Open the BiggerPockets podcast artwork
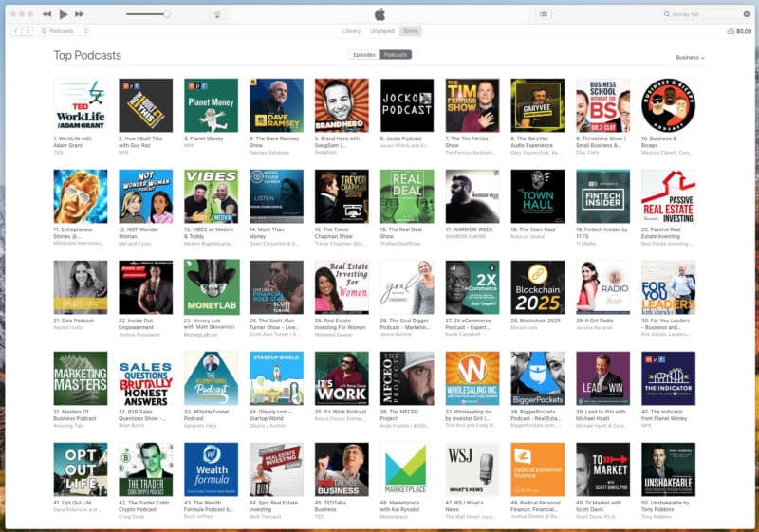Screen dimensions: 759x532 click(538, 378)
